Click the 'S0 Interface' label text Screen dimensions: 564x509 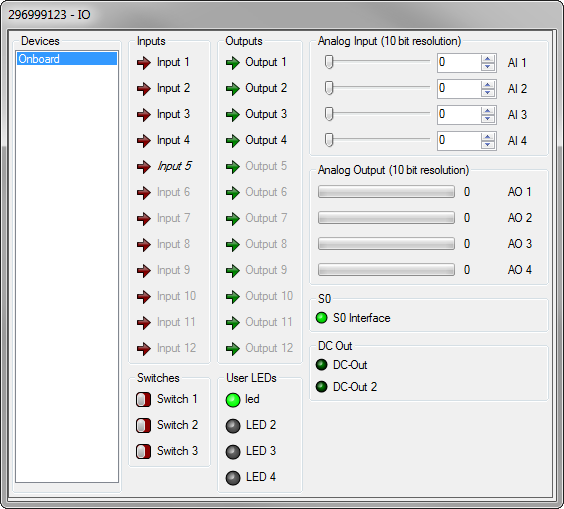(x=361, y=318)
